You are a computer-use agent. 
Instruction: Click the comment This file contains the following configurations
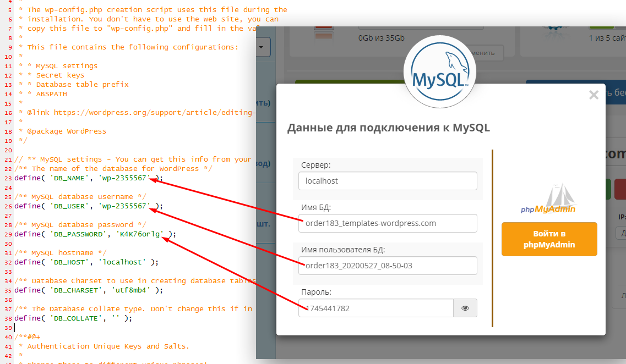click(133, 47)
